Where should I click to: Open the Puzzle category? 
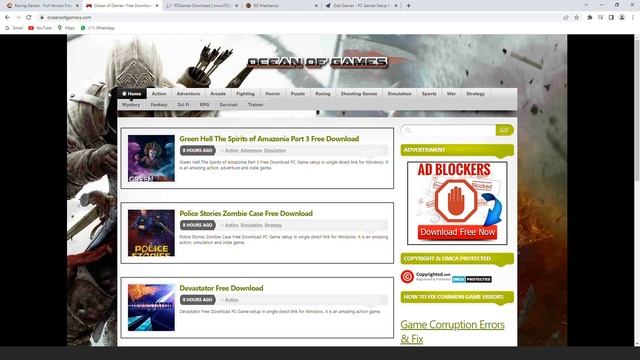(298, 93)
